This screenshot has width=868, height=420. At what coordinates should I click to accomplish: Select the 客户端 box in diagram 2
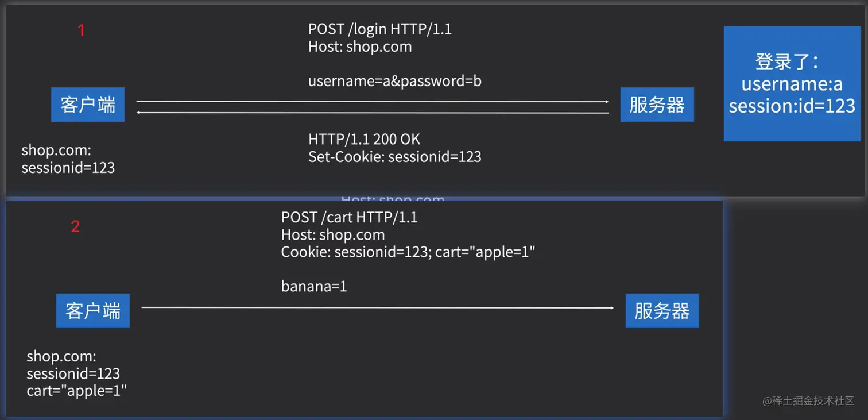pyautogui.click(x=92, y=311)
